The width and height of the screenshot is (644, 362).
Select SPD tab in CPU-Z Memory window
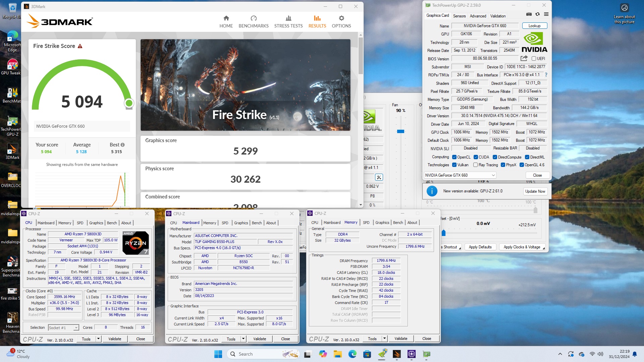click(x=366, y=223)
